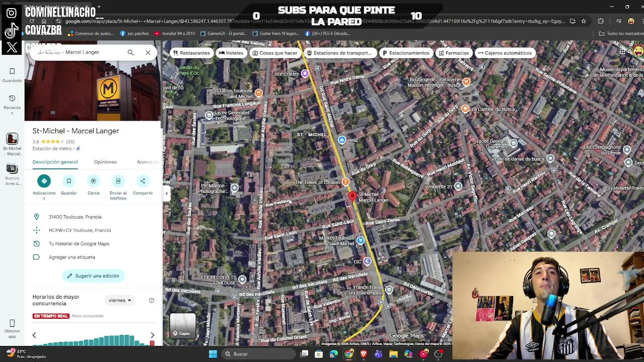
Task: Click the 38 reviews count
Action: (70, 142)
